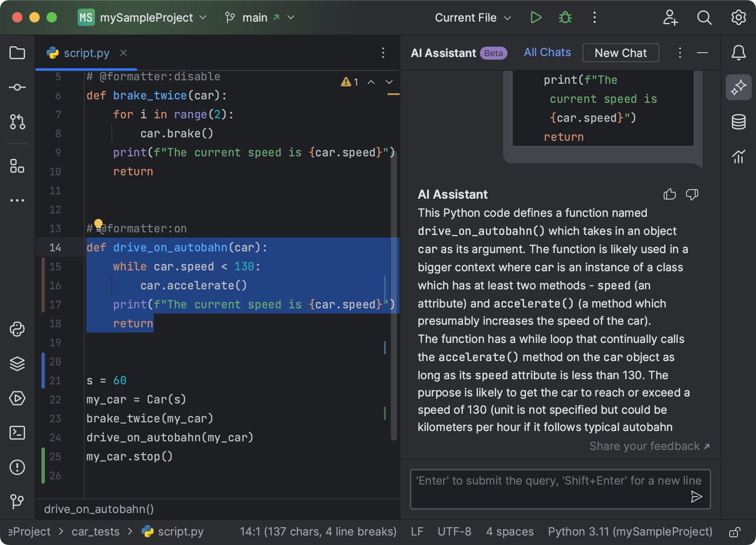Image resolution: width=756 pixels, height=545 pixels.
Task: Click the 'my_car.stop()' line
Action: (x=129, y=456)
